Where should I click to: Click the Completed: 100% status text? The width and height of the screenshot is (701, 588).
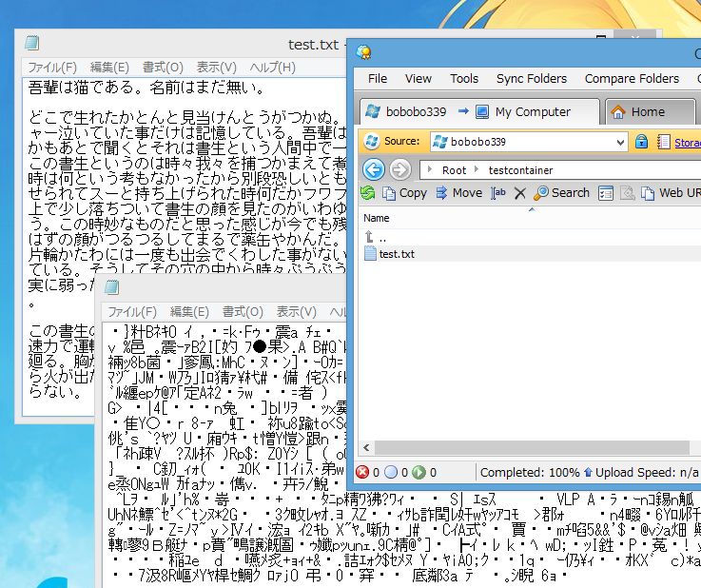coord(530,473)
